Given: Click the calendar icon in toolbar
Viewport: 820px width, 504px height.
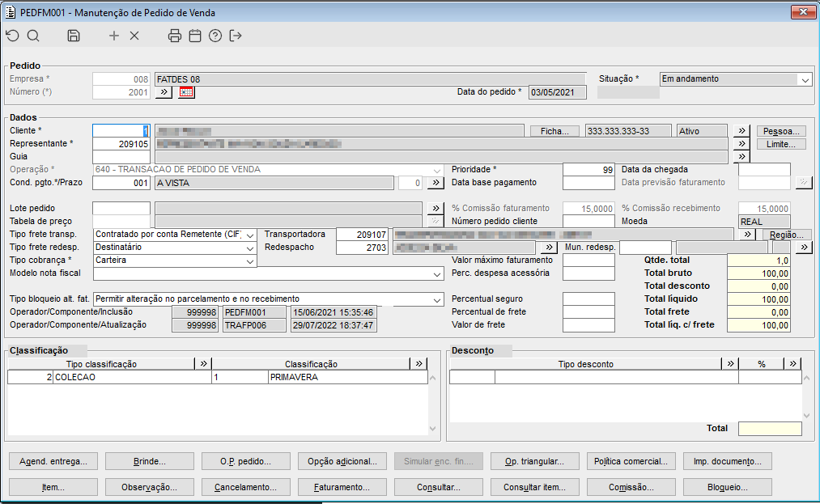Looking at the screenshot, I should 194,36.
